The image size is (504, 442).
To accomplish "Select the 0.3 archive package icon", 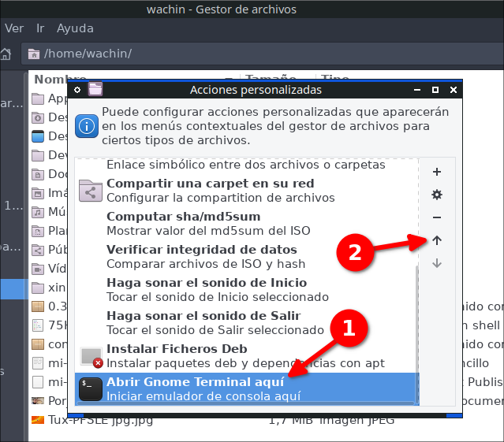I will (x=38, y=306).
